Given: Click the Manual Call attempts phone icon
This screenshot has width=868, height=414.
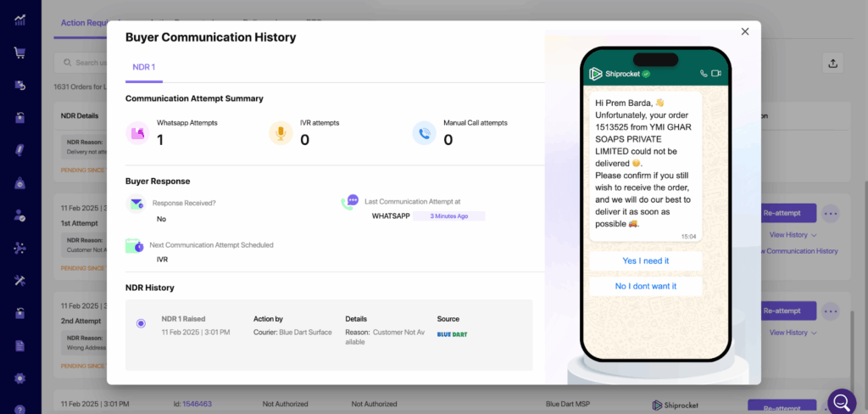Looking at the screenshot, I should click(x=424, y=133).
